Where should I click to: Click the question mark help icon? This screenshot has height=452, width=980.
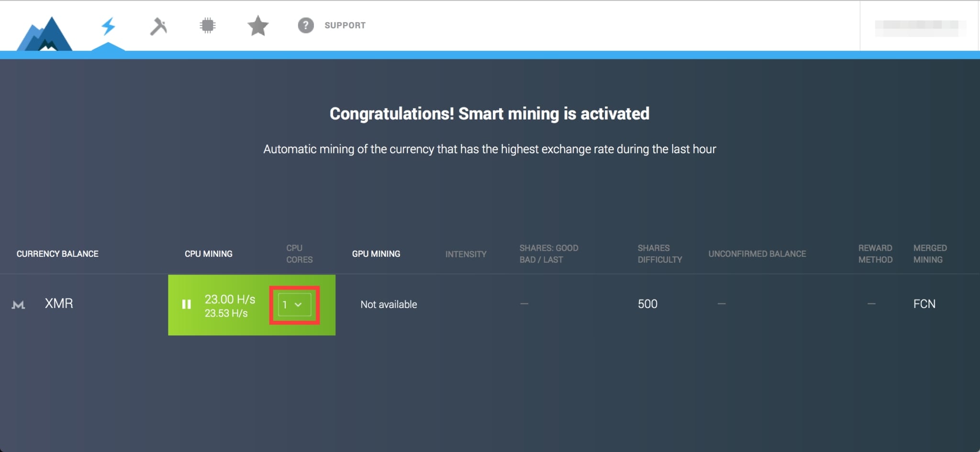click(305, 25)
